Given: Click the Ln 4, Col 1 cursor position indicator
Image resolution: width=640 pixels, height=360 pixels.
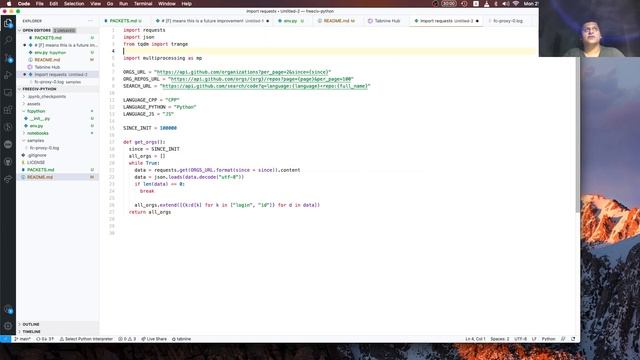Looking at the screenshot, I should click(x=475, y=339).
